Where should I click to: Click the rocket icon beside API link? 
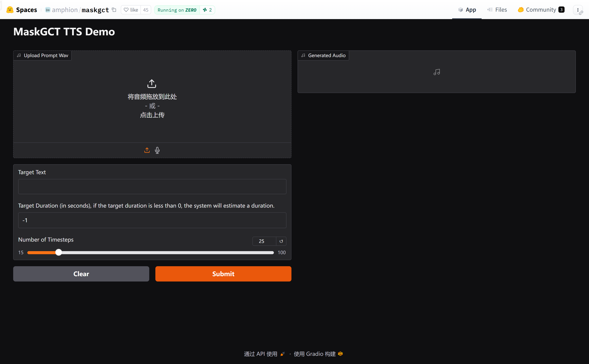pos(283,354)
